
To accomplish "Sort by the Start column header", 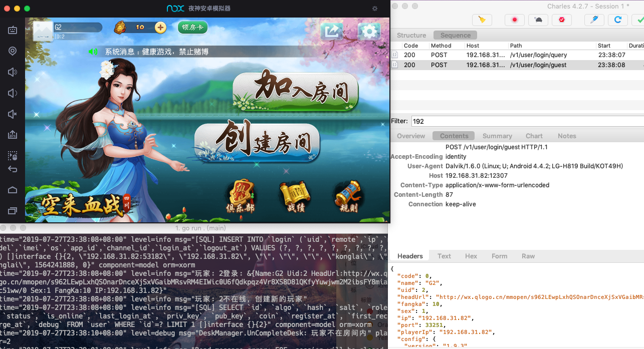I will pyautogui.click(x=611, y=46).
